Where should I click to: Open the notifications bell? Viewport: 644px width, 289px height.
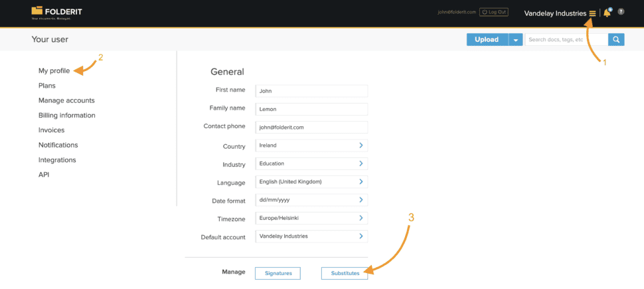pyautogui.click(x=607, y=13)
